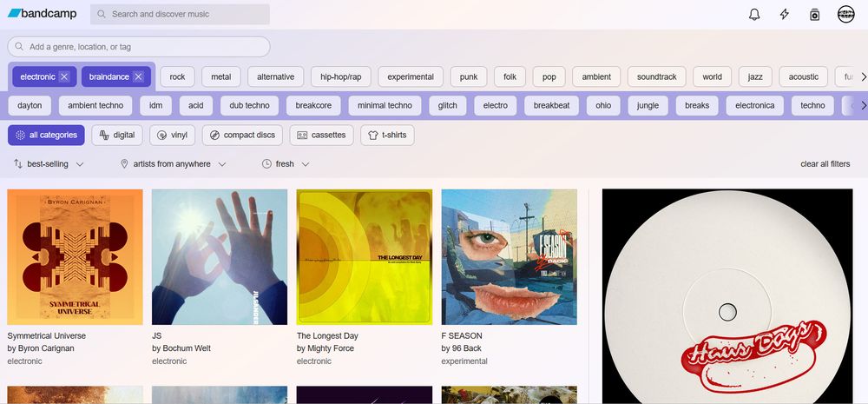Open the JS album cover by Bochum Welt
Image resolution: width=868 pixels, height=404 pixels.
(x=220, y=257)
